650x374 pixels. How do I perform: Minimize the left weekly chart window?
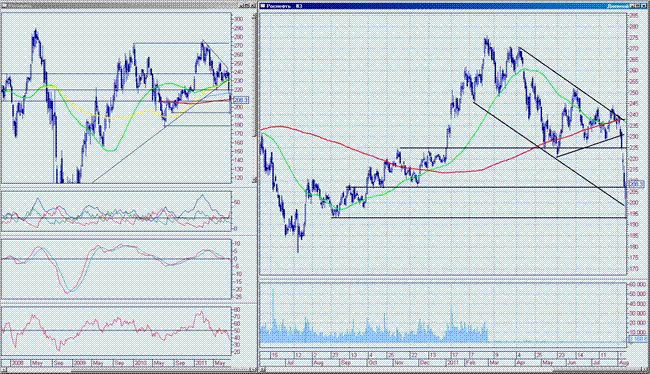[x=242, y=5]
